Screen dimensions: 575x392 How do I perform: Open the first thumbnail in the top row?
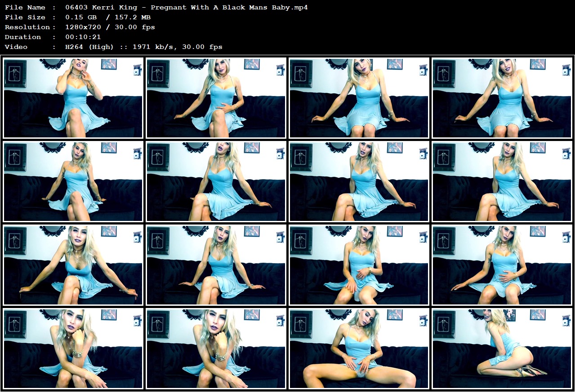(73, 98)
